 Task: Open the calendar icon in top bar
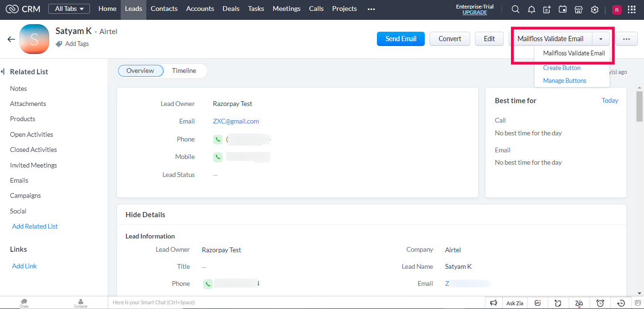(563, 9)
